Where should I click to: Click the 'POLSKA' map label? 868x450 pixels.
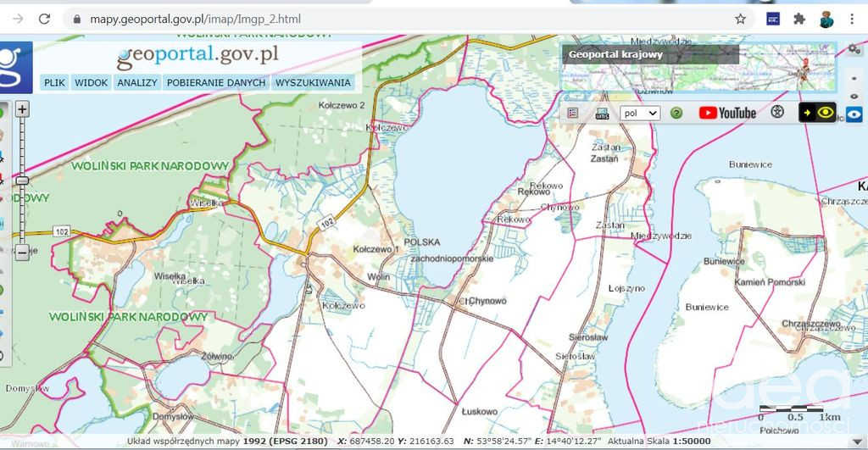coord(422,242)
